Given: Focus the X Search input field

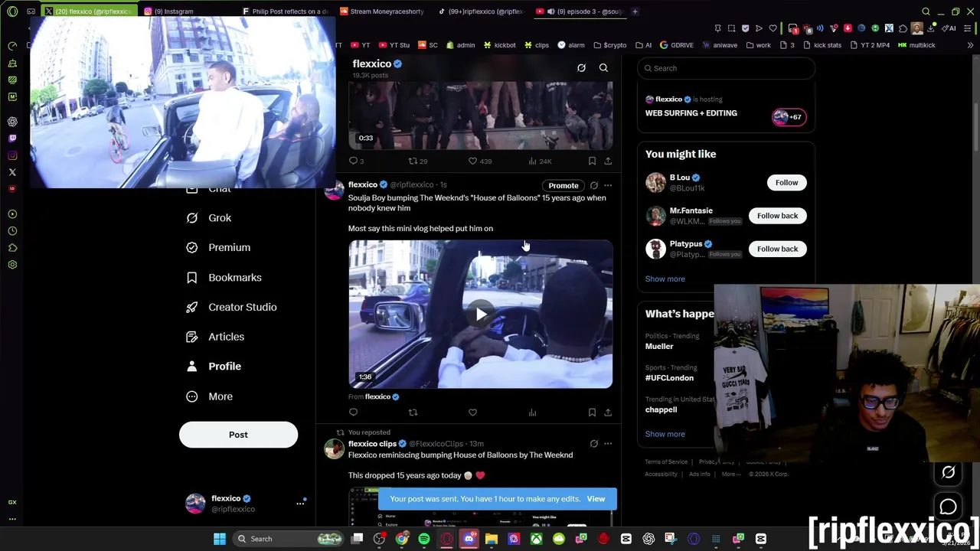Looking at the screenshot, I should click(x=726, y=68).
